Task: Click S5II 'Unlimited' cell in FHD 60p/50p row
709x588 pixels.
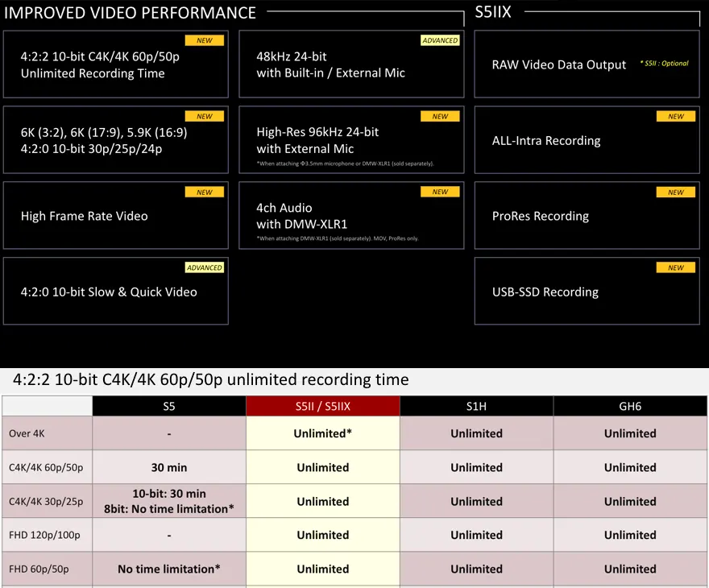Action: [x=323, y=569]
